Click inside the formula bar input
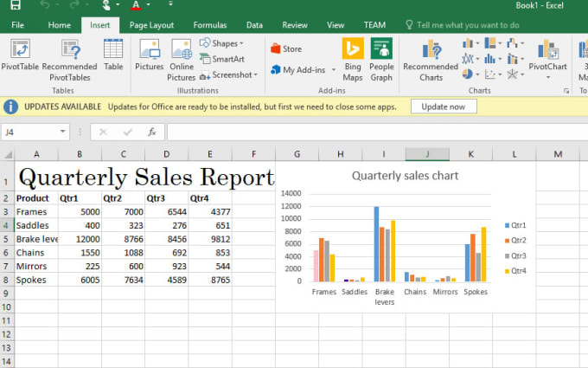Viewport: 588px width, 368px height. pos(377,132)
